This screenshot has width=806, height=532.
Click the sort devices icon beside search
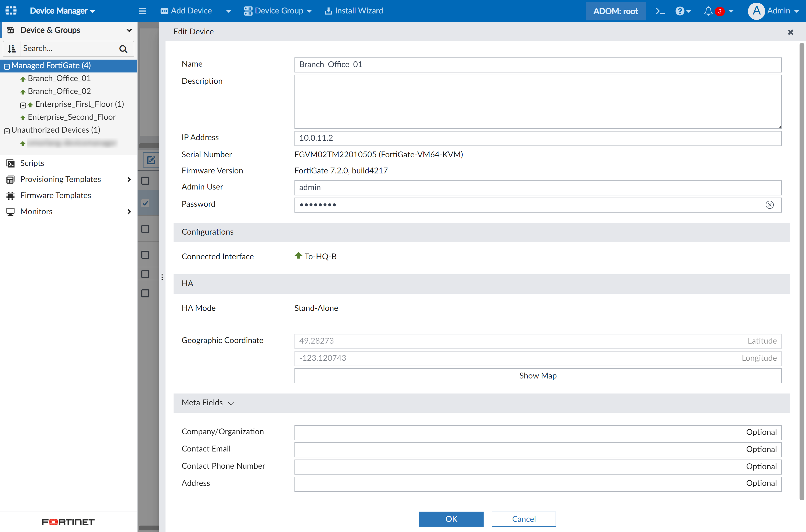[x=12, y=49]
